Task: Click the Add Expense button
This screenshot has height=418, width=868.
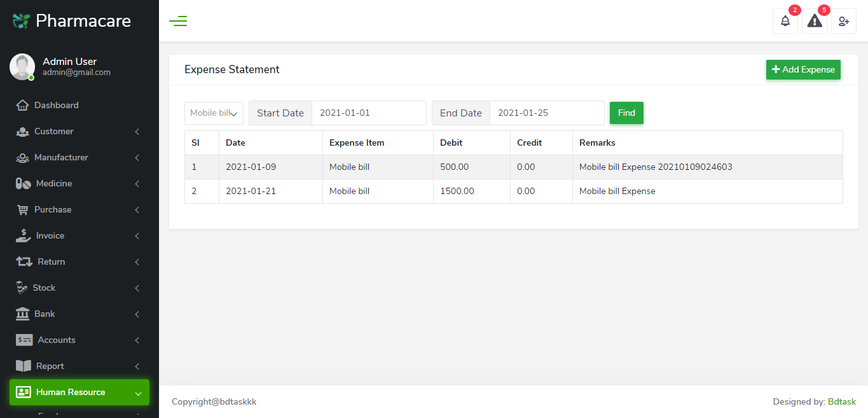Action: pyautogui.click(x=803, y=69)
